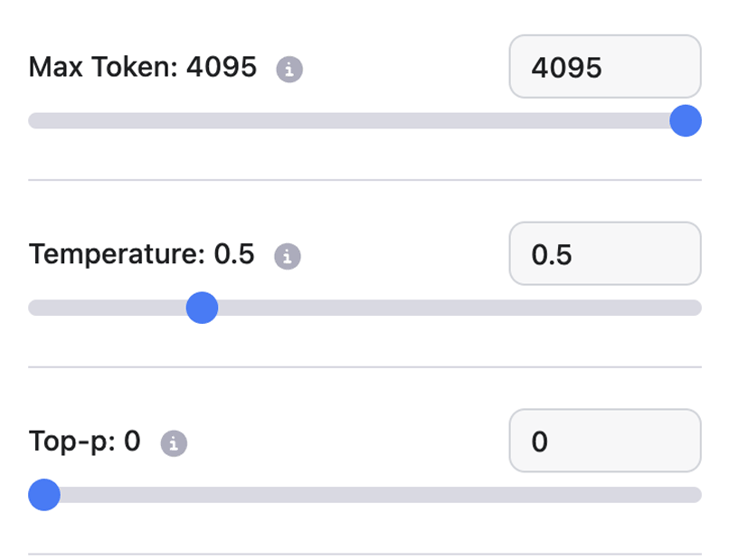Click the far left end of Max Token slider
738x560 pixels.
[34, 121]
